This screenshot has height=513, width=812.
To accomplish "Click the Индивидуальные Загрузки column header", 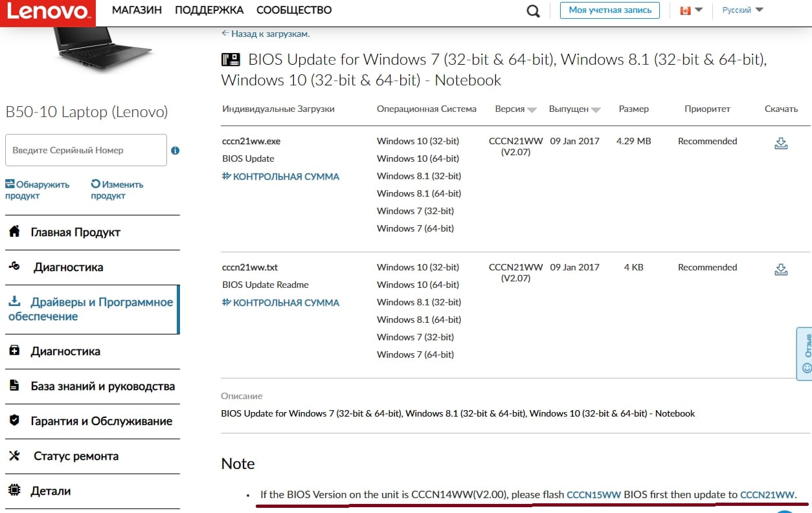I will coord(278,109).
